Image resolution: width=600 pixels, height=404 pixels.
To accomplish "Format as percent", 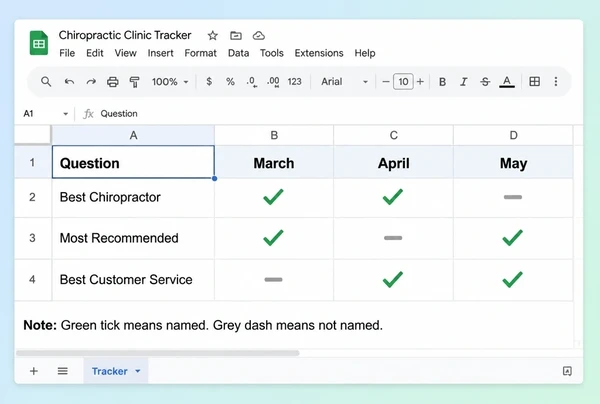I will tap(230, 81).
